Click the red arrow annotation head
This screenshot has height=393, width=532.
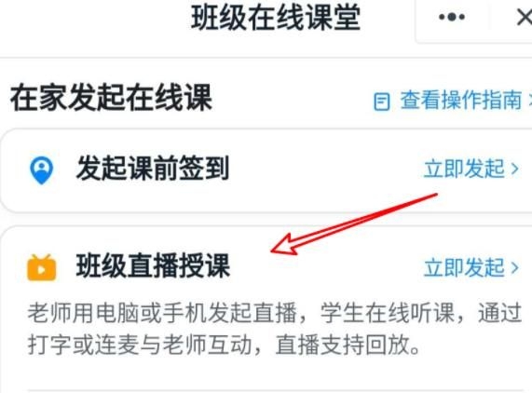tap(285, 245)
